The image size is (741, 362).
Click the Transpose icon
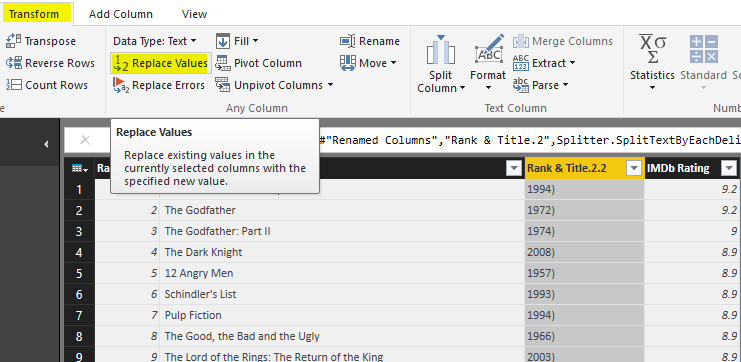(14, 41)
